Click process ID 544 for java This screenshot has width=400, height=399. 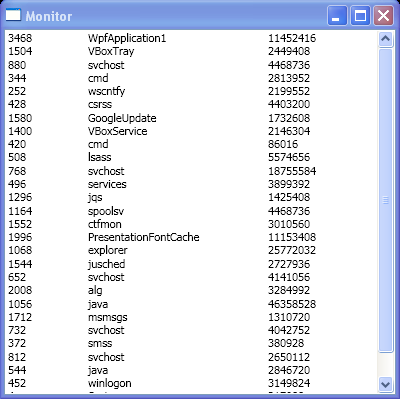tap(17, 370)
